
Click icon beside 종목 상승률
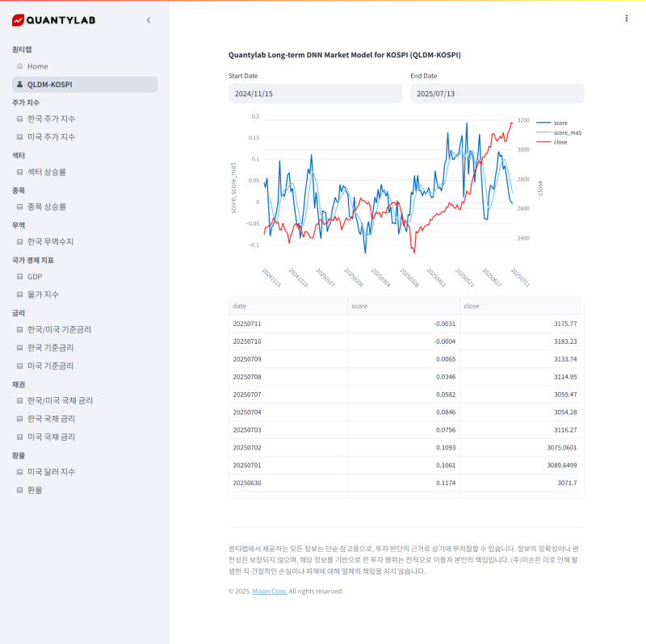pyautogui.click(x=19, y=207)
